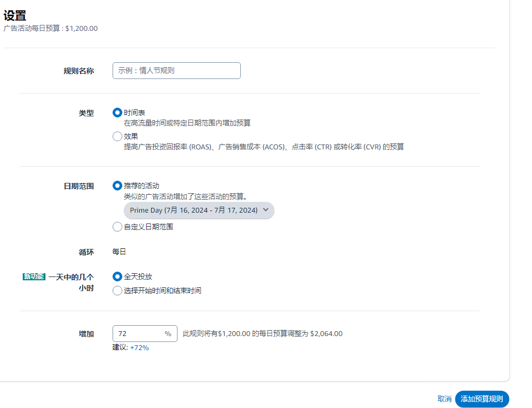The width and height of the screenshot is (532, 408).
Task: Select the 自定义日期范围 option
Action: [x=117, y=227]
